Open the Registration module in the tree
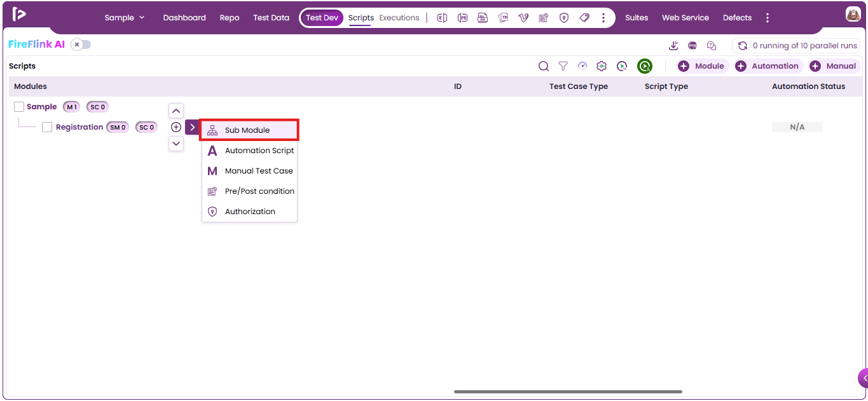Screen dimensions: 868x401 click(79, 127)
